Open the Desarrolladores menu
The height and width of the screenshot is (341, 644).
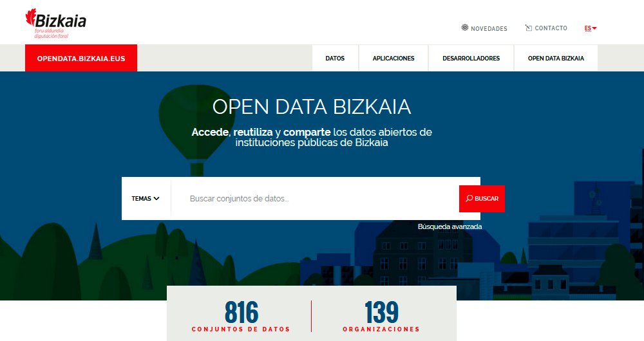click(x=471, y=59)
